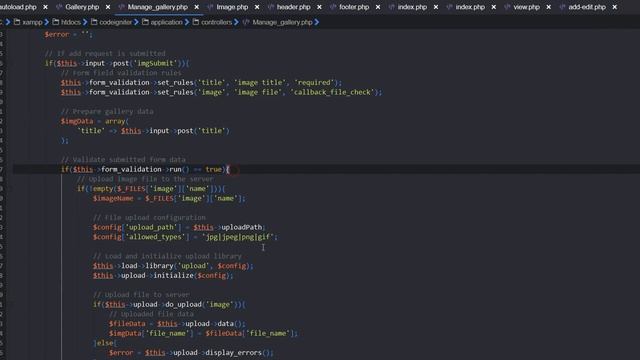Switch to the footer.php tab

354,7
